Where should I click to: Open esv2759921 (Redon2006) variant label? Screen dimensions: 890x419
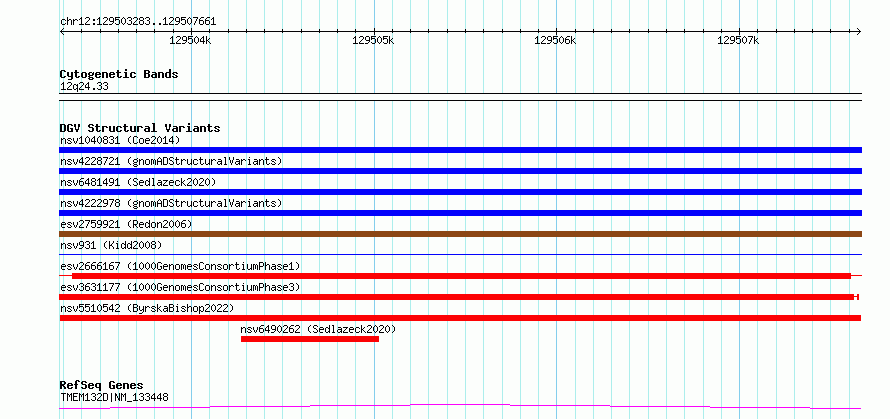point(126,224)
